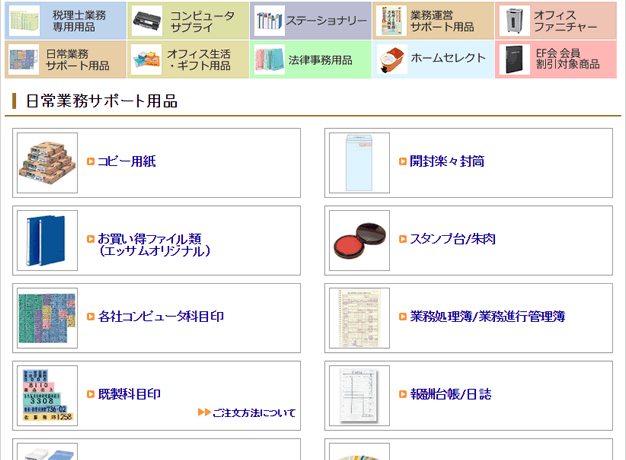Screen dimensions: 626x460
Task: Click the 業務処理簿 form thumbnail
Action: point(359,318)
